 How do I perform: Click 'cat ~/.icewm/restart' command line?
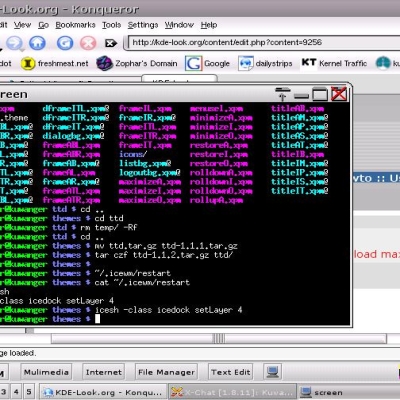tap(142, 283)
